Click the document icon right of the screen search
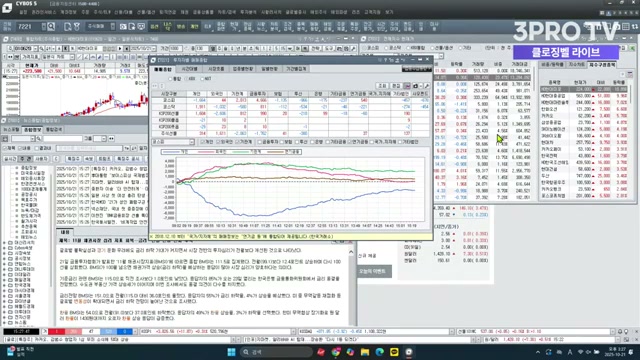640x360 pixels. pyautogui.click(x=67, y=27)
